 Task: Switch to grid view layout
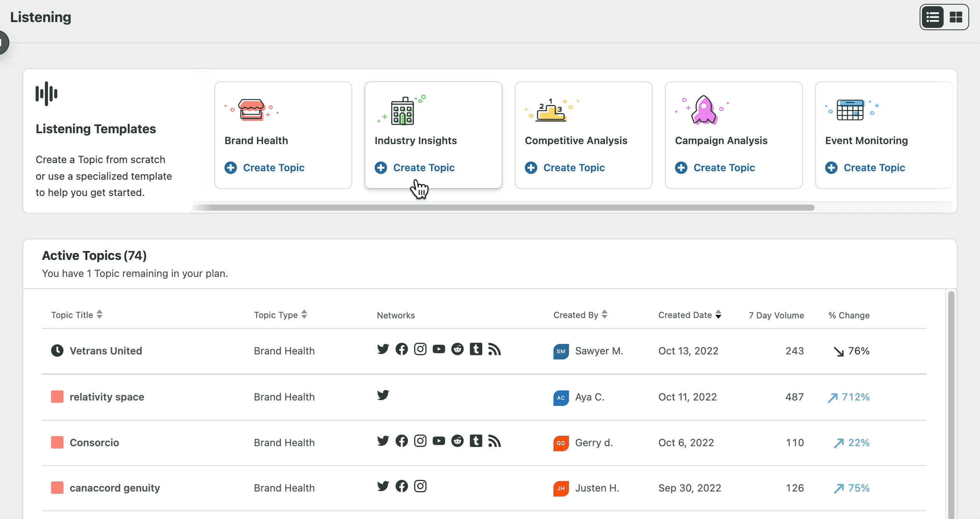click(956, 17)
